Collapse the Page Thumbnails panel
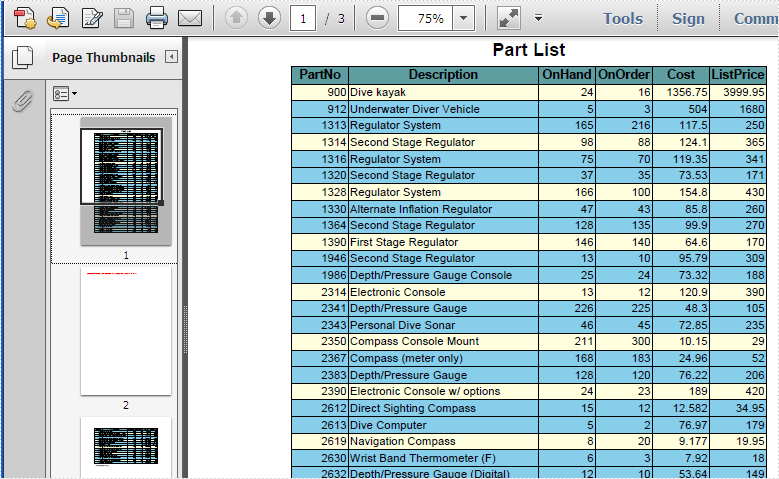Screen dimensions: 779x479 point(171,57)
